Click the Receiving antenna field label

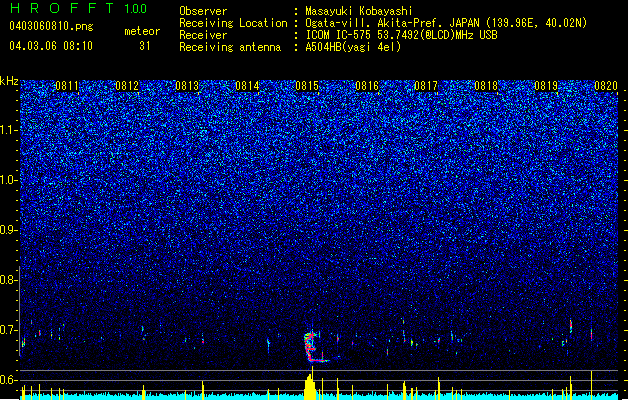click(230, 47)
